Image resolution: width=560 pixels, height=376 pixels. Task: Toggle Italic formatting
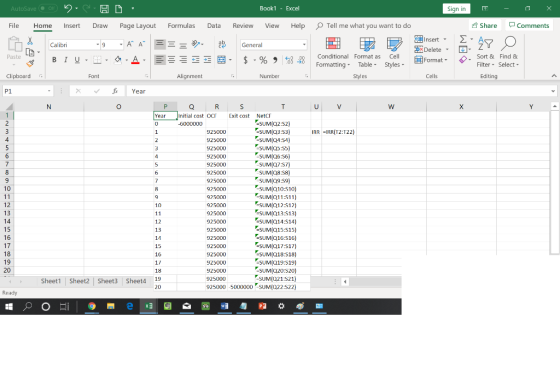[x=65, y=60]
